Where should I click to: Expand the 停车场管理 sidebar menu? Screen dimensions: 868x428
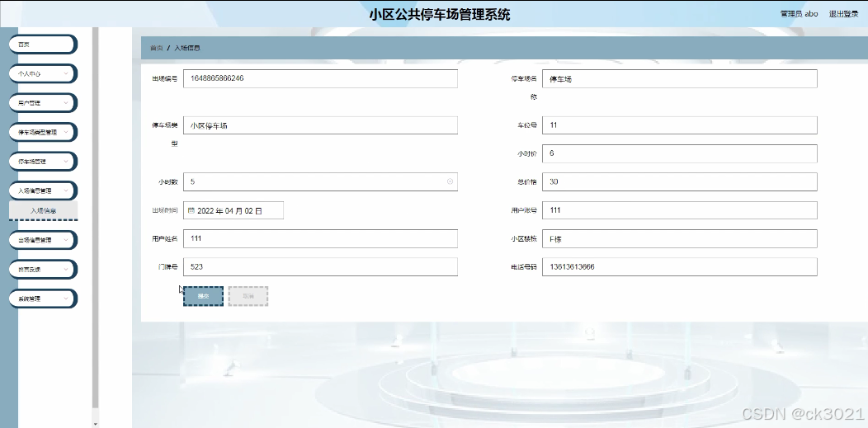pyautogui.click(x=43, y=162)
